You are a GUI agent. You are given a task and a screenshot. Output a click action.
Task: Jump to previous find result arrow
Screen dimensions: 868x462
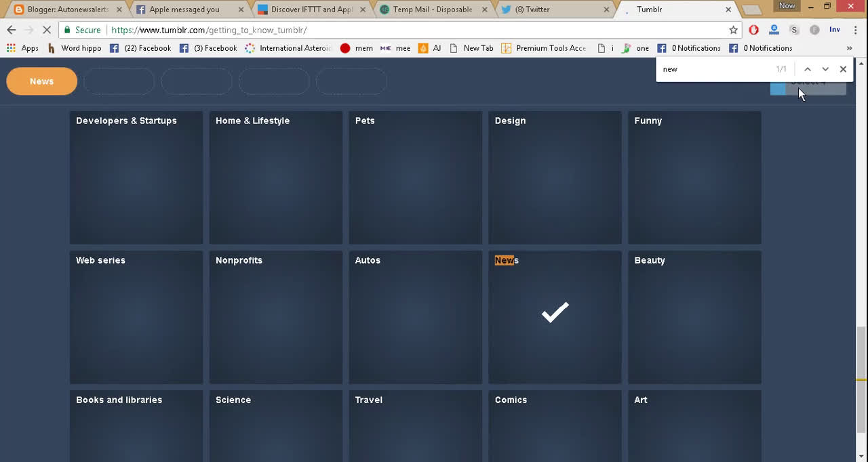coord(807,69)
